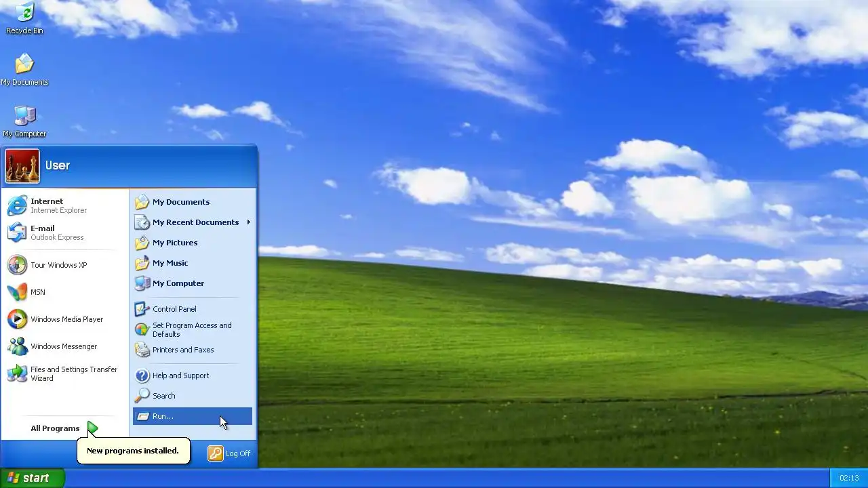
Task: Click the User chess avatar picture
Action: click(x=22, y=166)
